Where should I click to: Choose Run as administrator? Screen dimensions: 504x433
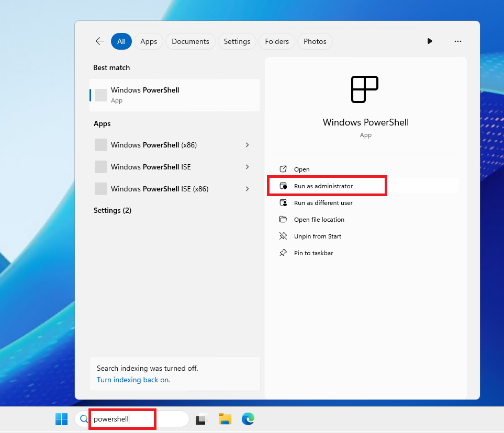pos(365,186)
